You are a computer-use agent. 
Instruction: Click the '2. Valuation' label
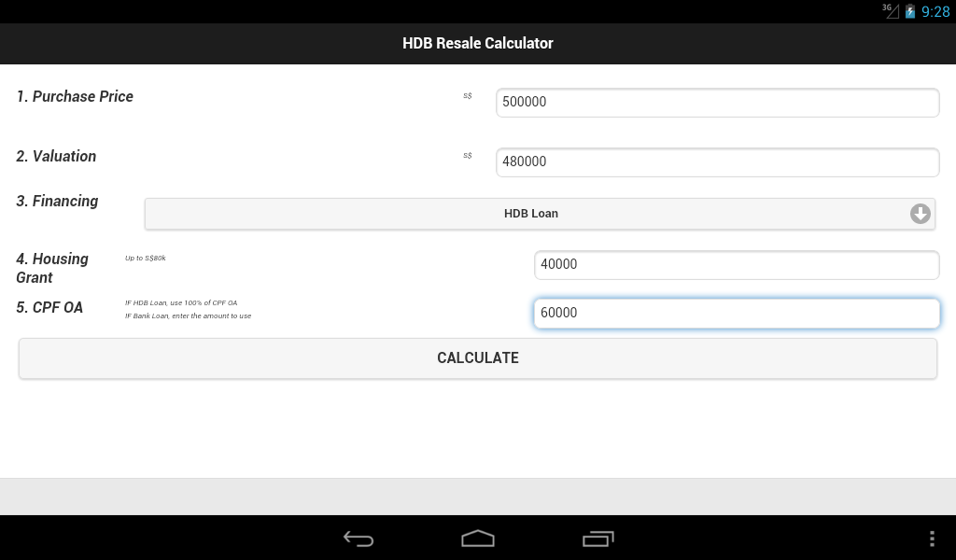click(x=56, y=156)
